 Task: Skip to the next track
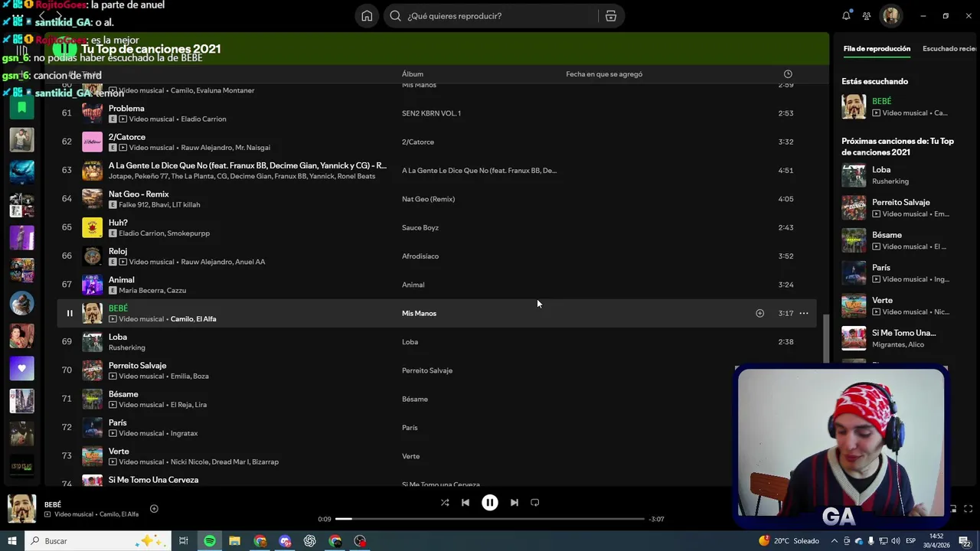(514, 503)
